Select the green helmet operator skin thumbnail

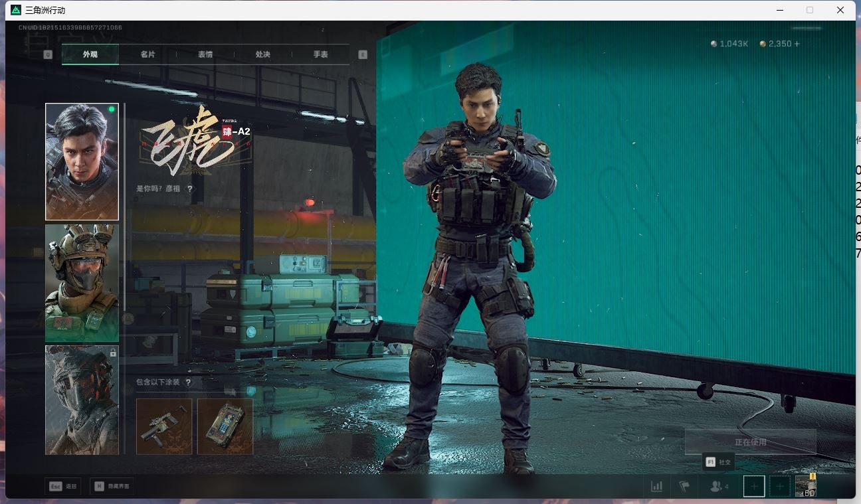(x=82, y=283)
